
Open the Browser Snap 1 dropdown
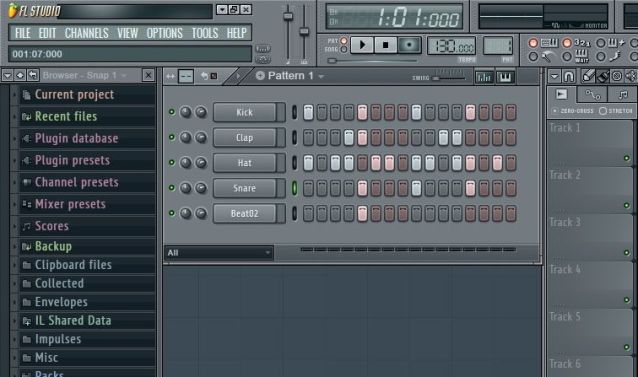coord(85,75)
